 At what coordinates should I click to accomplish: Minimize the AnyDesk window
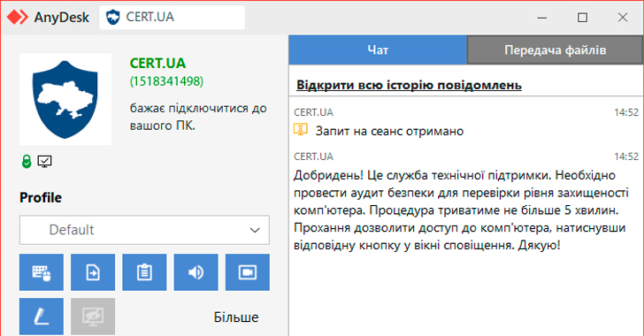[x=542, y=18]
